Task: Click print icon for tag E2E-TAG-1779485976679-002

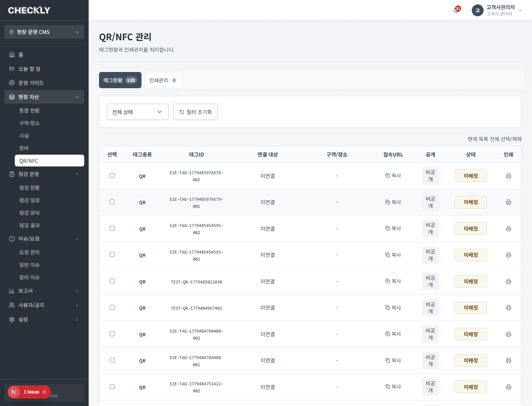Action: pyautogui.click(x=508, y=176)
